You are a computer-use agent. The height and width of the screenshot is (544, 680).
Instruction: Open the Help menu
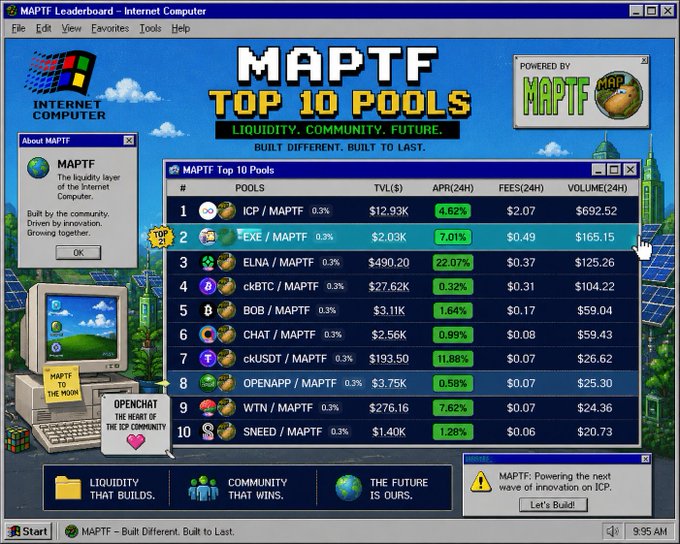180,29
